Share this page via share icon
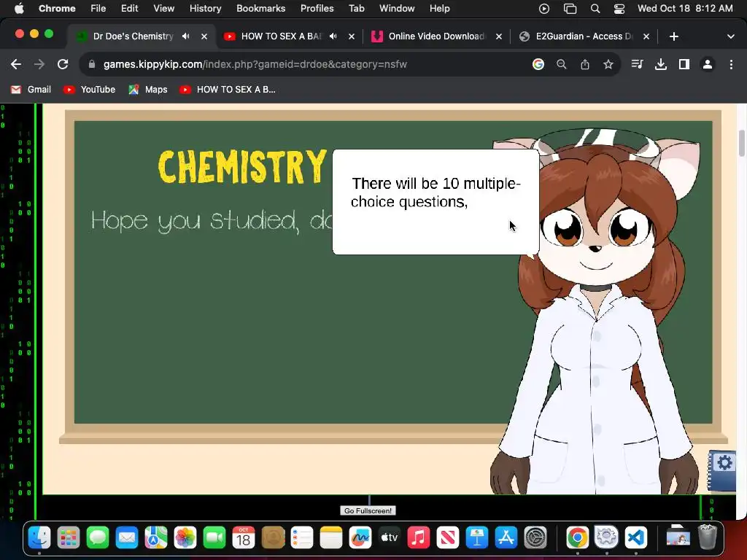This screenshot has width=747, height=560. coord(585,64)
